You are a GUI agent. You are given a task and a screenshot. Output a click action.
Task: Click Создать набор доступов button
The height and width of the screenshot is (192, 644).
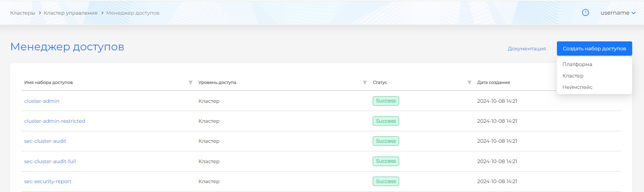(x=594, y=49)
